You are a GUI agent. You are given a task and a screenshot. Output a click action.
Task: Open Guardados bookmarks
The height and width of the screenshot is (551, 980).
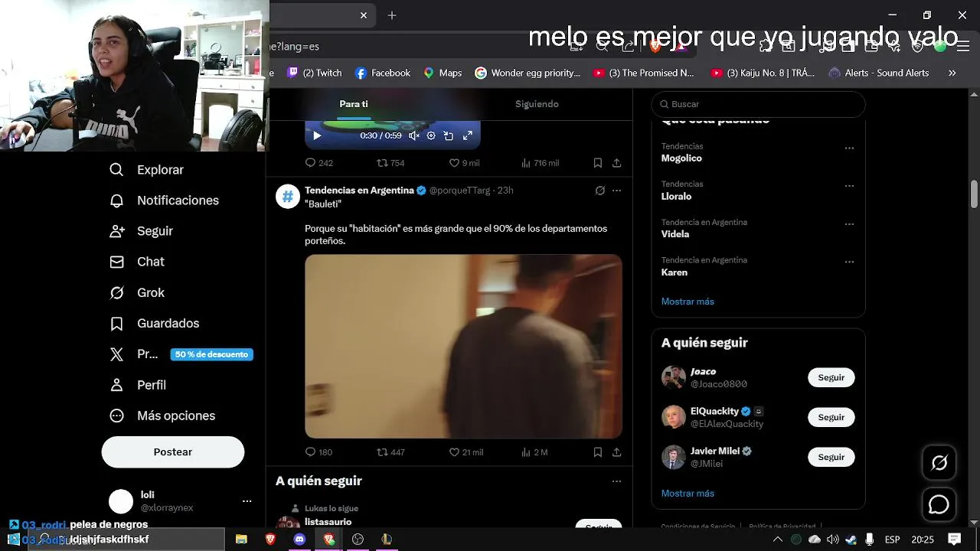pos(154,324)
